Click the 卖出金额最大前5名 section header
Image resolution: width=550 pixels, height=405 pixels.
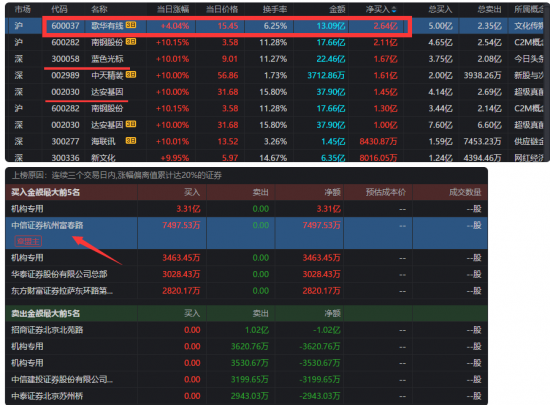click(46, 313)
